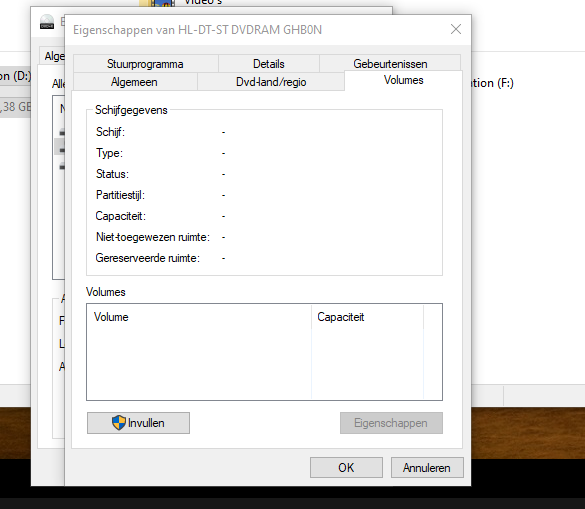Click the DVD drive icon in back window
Screen dimensions: 585x509
coord(47,22)
